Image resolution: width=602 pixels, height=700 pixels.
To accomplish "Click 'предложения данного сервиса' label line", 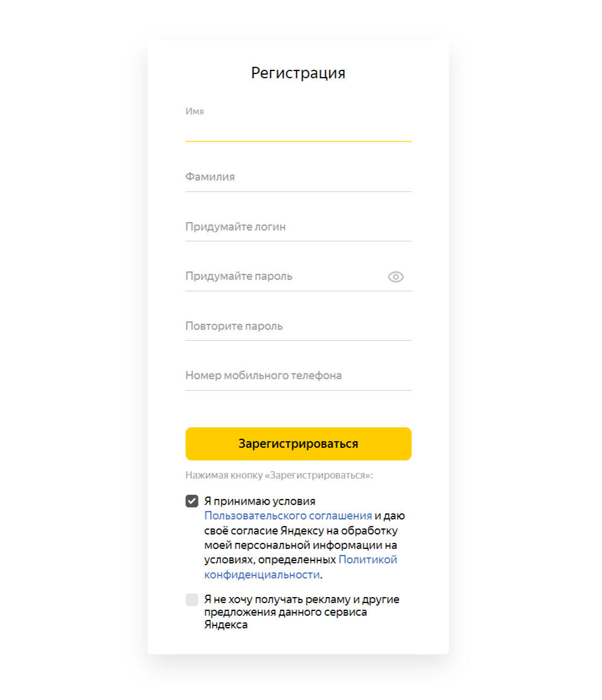I will 285,612.
